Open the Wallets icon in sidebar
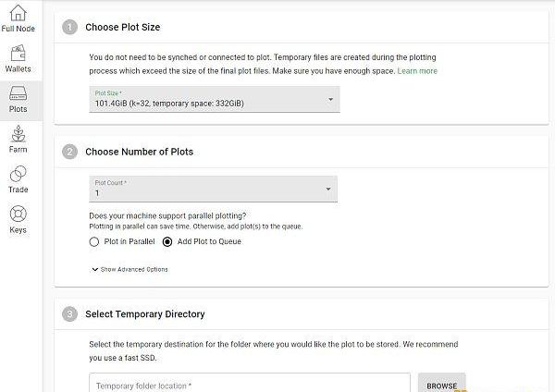 18,53
